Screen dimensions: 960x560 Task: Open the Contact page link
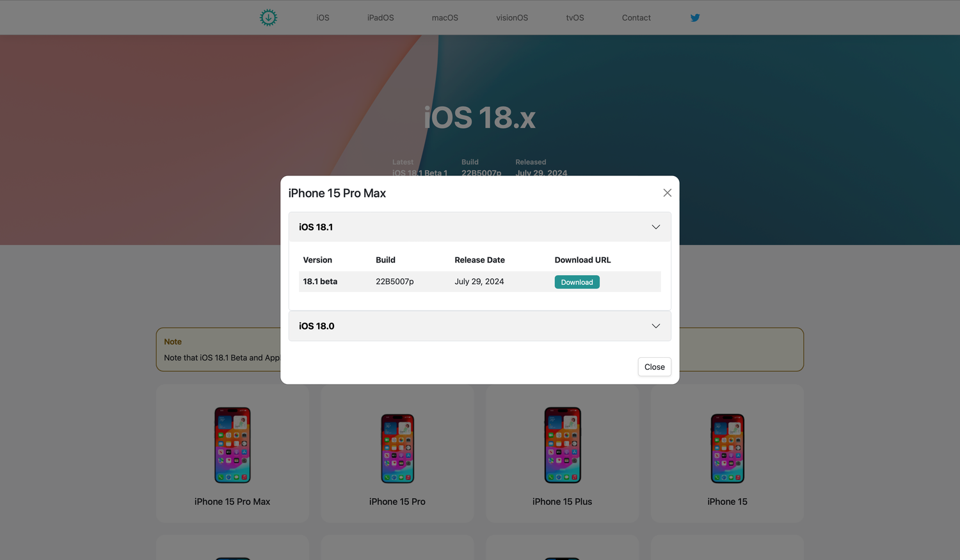tap(636, 18)
